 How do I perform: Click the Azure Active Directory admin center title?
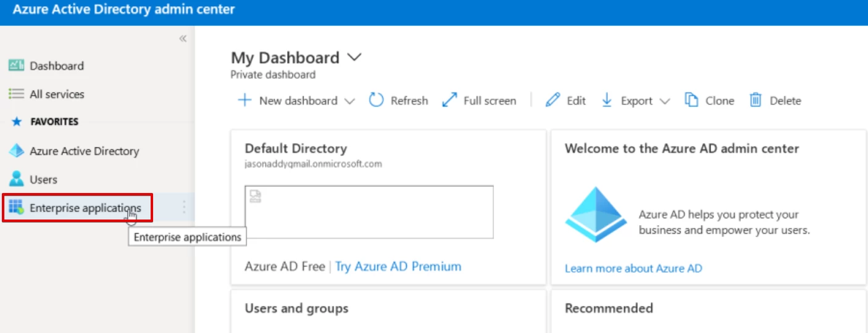click(x=123, y=10)
